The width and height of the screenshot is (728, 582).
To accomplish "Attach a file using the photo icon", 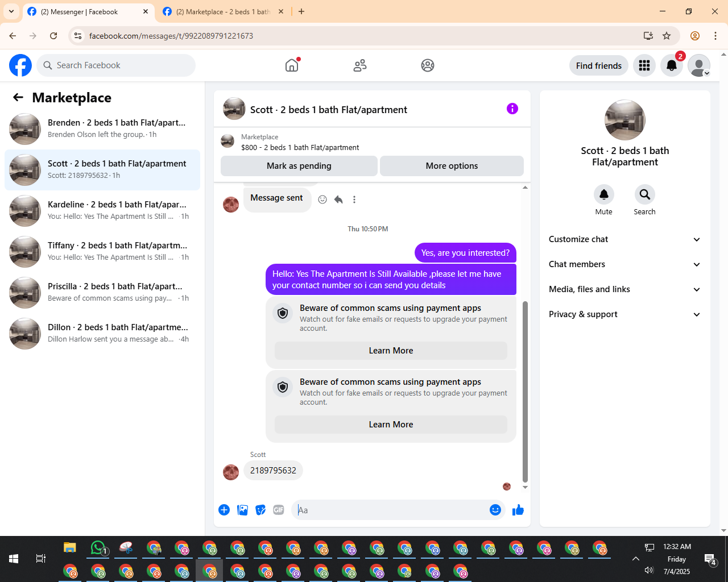I will (x=242, y=510).
